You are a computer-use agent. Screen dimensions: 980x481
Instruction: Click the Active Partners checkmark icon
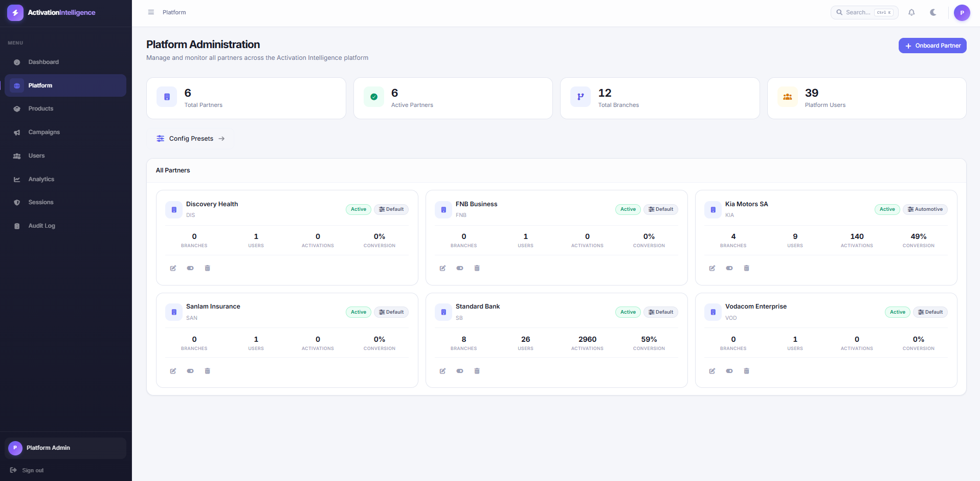374,97
